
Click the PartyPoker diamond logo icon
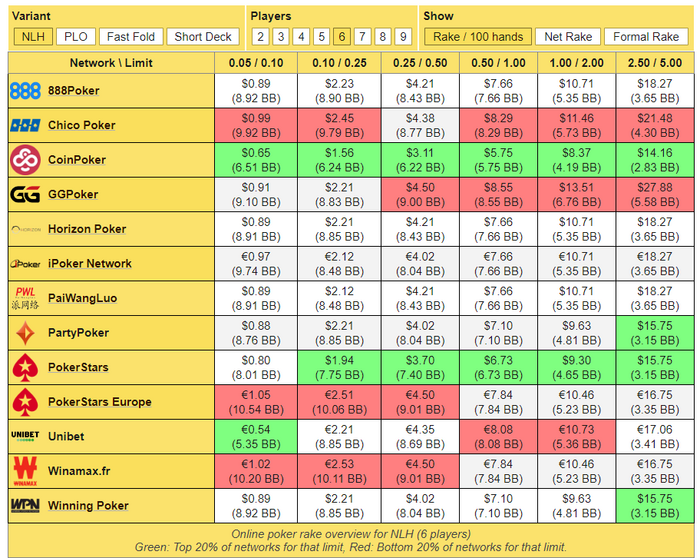(x=25, y=333)
